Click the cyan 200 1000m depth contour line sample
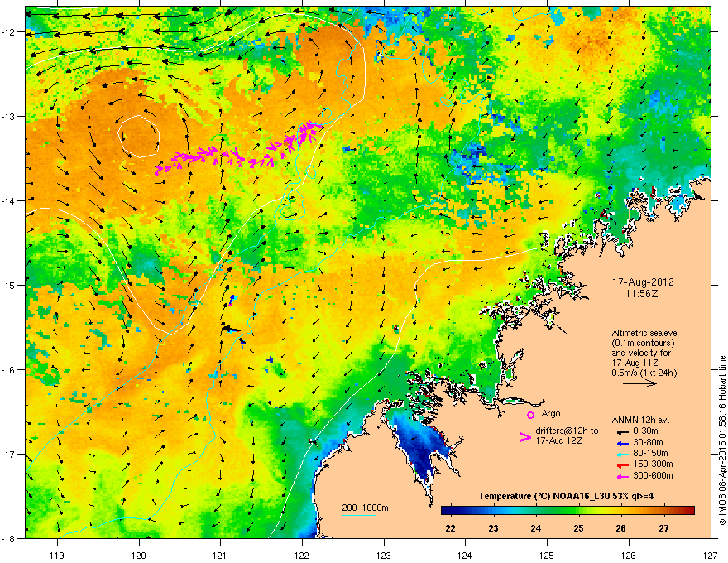The height and width of the screenshot is (563, 728). coord(359,515)
